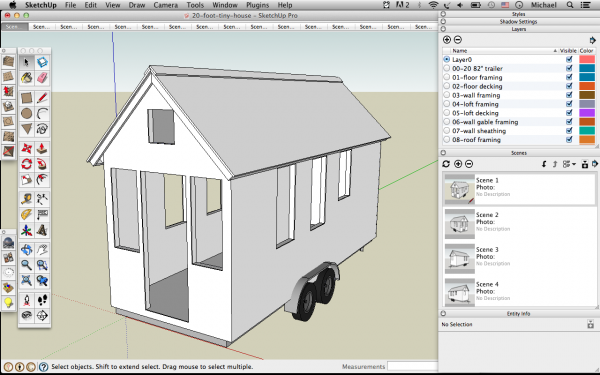Toggle visibility of 07-wall sheathing layer
The image size is (600, 375).
(569, 130)
